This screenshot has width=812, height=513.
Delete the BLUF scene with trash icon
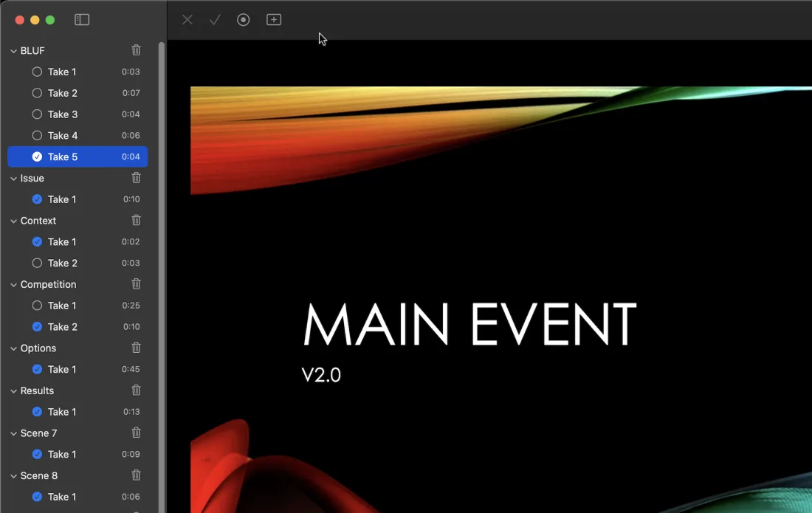click(137, 50)
